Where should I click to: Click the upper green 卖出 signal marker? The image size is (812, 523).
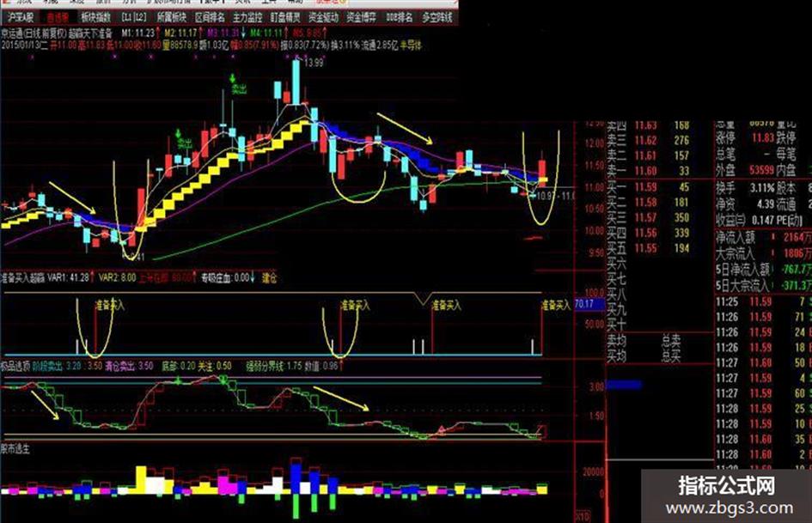tap(238, 86)
